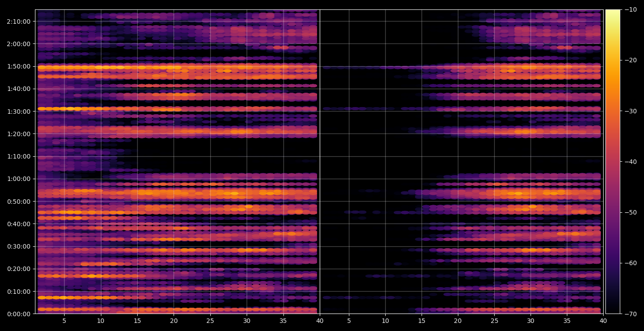Select x-axis label 30 under right heatmap
Viewport: 644px width, 331px height.
point(531,321)
